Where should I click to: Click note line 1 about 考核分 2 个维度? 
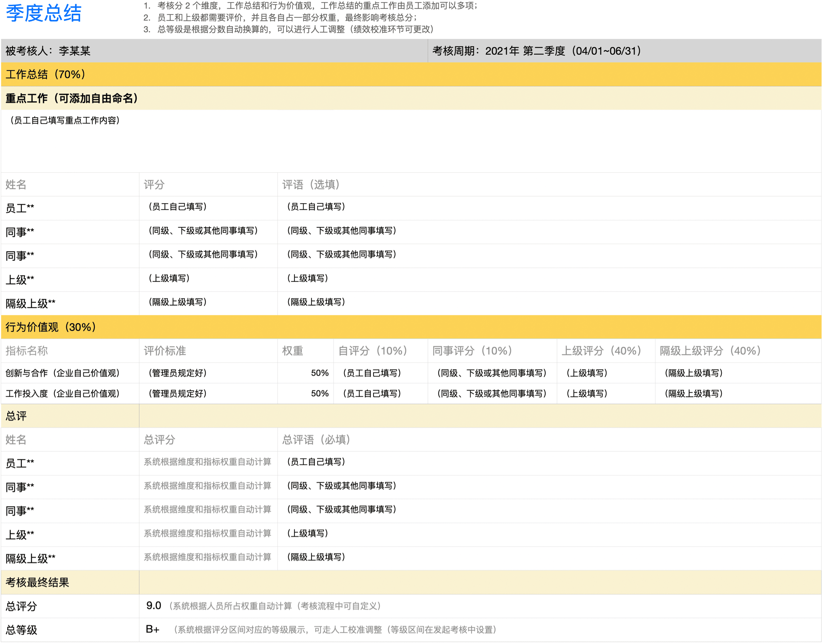[311, 6]
